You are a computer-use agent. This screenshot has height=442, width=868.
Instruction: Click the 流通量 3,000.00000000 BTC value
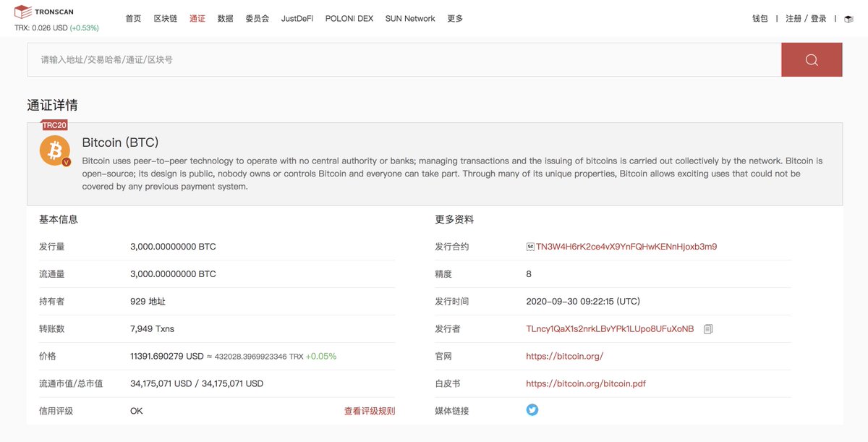click(x=173, y=274)
